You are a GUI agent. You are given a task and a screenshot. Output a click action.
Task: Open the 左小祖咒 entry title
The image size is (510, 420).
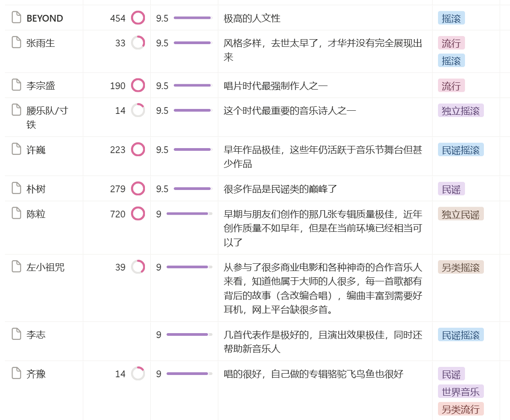pos(45,267)
